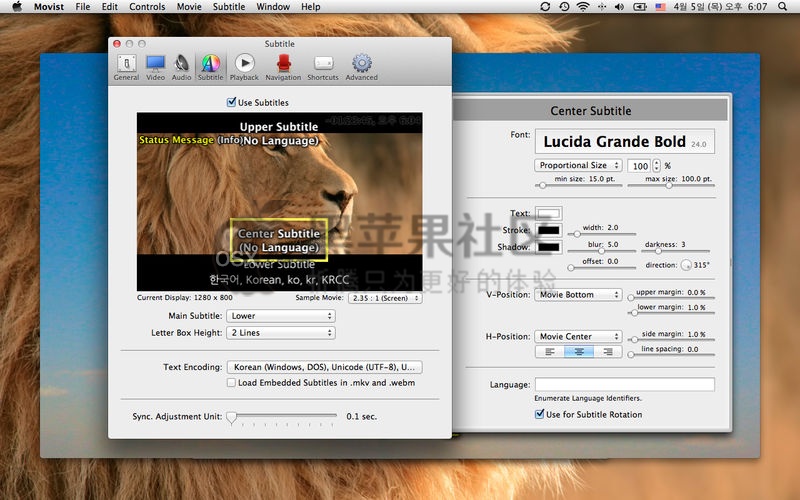Click the Apple menu icon
The height and width of the screenshot is (500, 800).
tap(17, 7)
